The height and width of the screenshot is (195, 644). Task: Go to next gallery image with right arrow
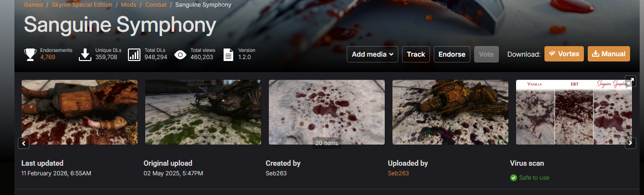[x=630, y=143]
